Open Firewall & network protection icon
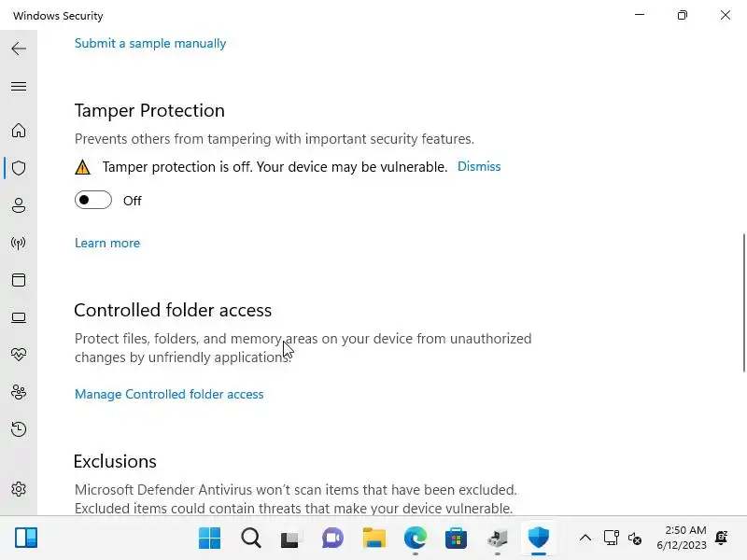The height and width of the screenshot is (560, 747). point(19,243)
